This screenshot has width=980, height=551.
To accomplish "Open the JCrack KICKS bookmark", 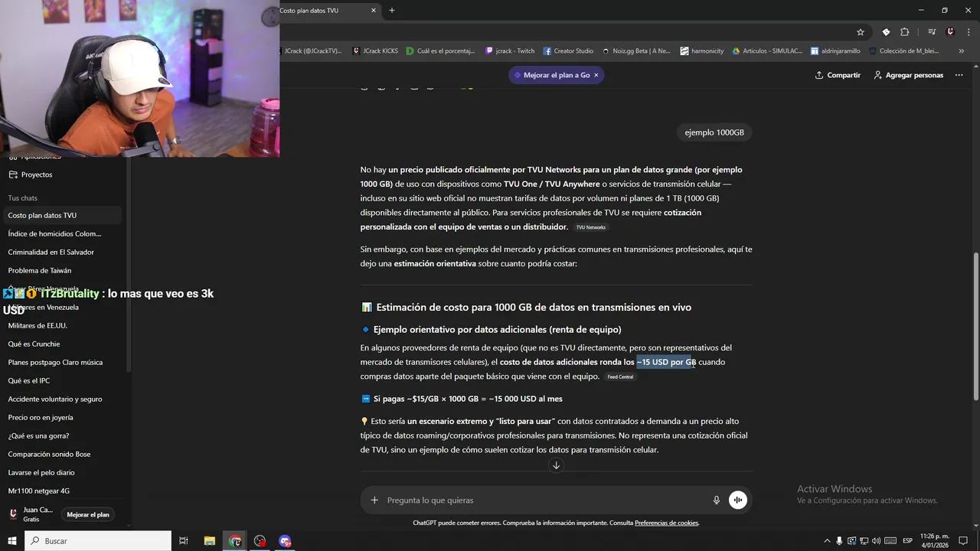I will coord(375,51).
